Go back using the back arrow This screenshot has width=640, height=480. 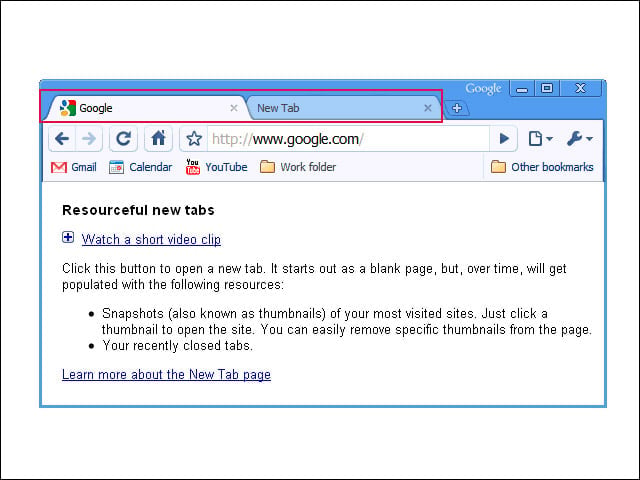(62, 139)
